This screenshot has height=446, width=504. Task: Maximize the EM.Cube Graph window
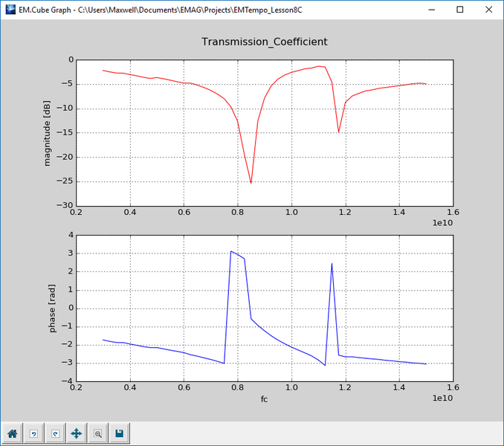click(460, 10)
